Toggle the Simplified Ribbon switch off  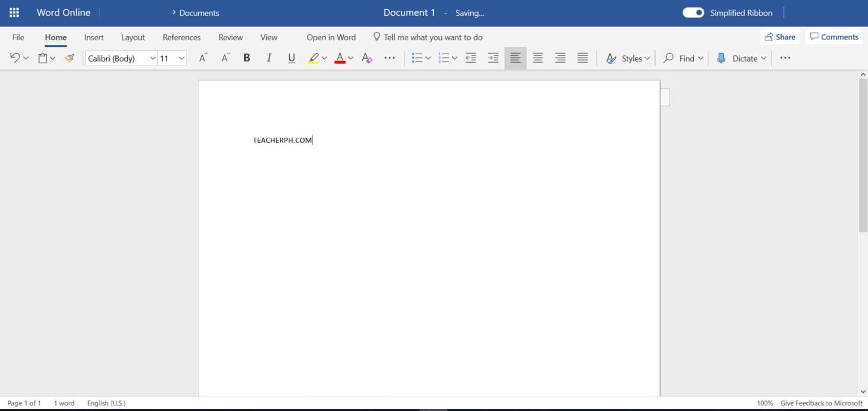693,12
